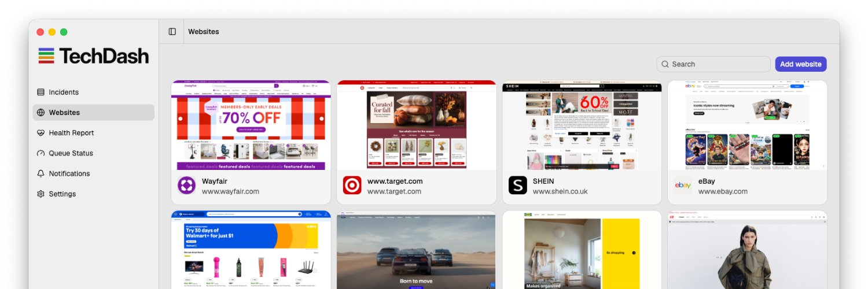Open the fashion model site thumbnail
The image size is (868, 289).
click(x=748, y=250)
